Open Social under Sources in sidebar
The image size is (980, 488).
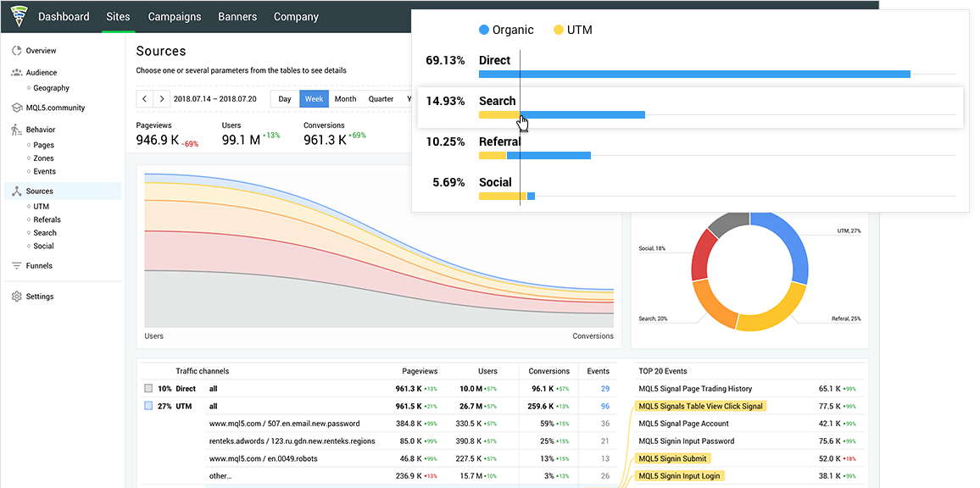click(44, 246)
